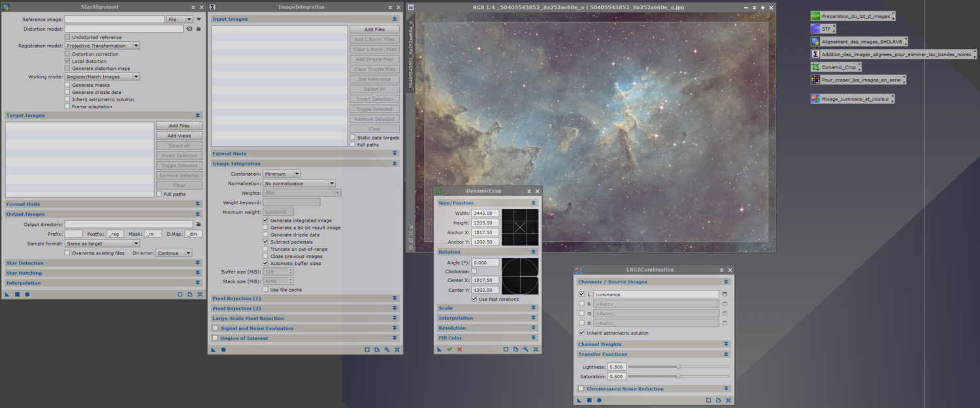Image resolution: width=980 pixels, height=408 pixels.
Task: Click the Apply Global circle in LRGBCombination
Action: (x=599, y=400)
